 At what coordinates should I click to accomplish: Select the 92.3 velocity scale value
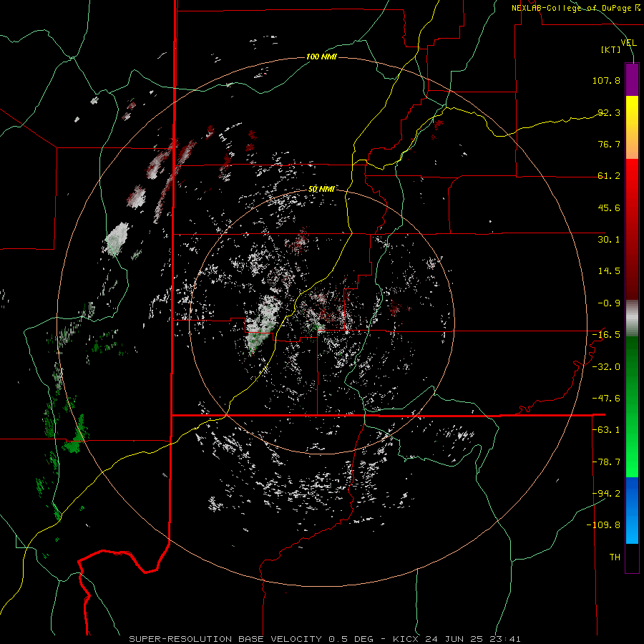(609, 112)
